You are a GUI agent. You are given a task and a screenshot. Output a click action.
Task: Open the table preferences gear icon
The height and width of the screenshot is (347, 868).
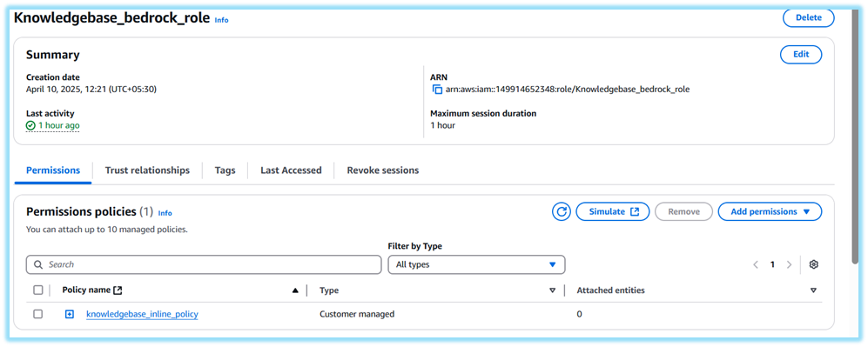[813, 264]
